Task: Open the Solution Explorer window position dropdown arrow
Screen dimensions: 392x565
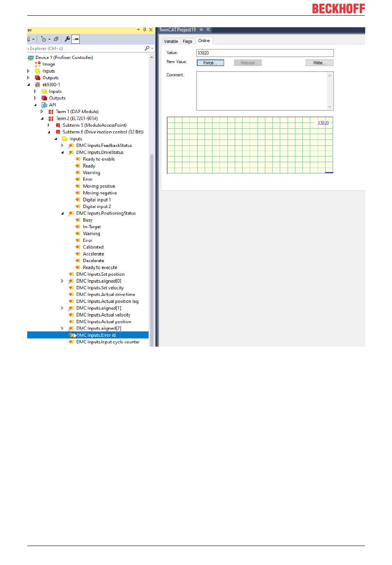Action: (139, 30)
